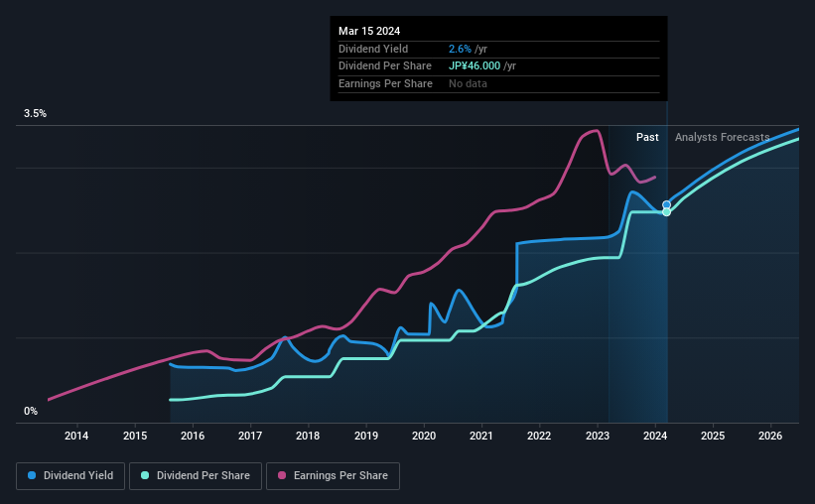Screen dimensions: 815x504
Task: Toggle the Dividend Per Share legend series
Action: click(196, 476)
